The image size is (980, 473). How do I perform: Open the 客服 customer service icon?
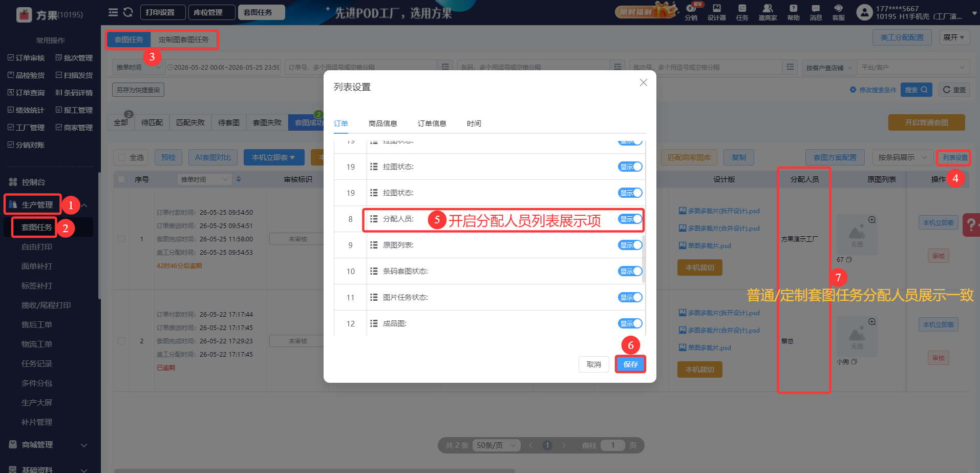(x=838, y=12)
